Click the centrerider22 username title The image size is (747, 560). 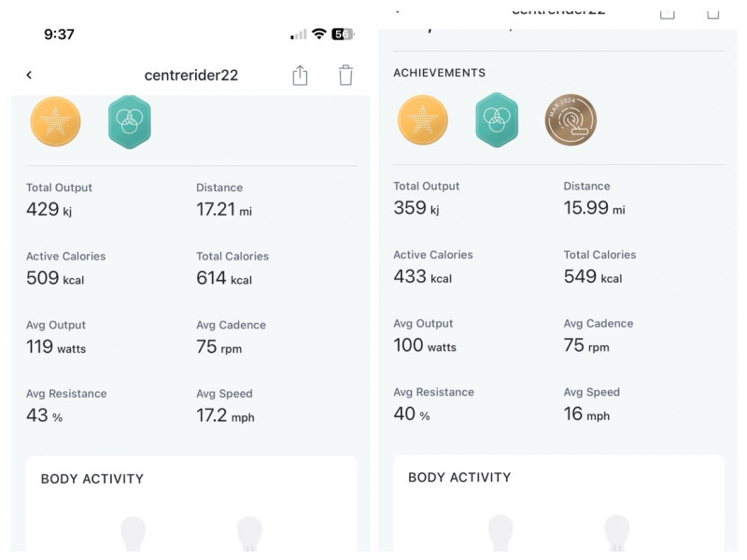[x=191, y=76]
